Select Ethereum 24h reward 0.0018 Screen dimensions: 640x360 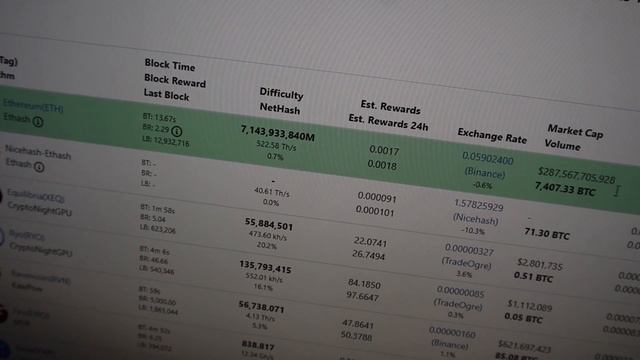(382, 165)
